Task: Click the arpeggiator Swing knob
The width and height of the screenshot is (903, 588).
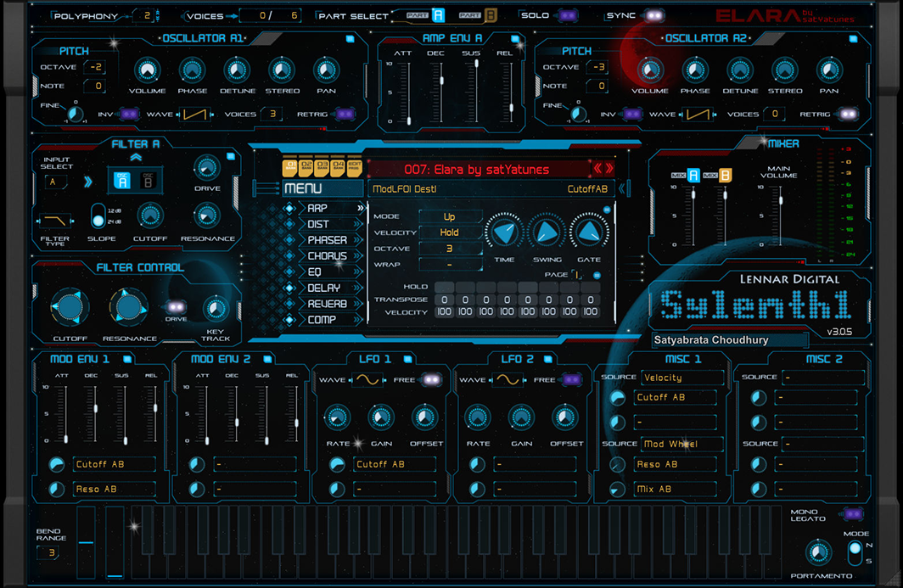Action: [x=547, y=232]
